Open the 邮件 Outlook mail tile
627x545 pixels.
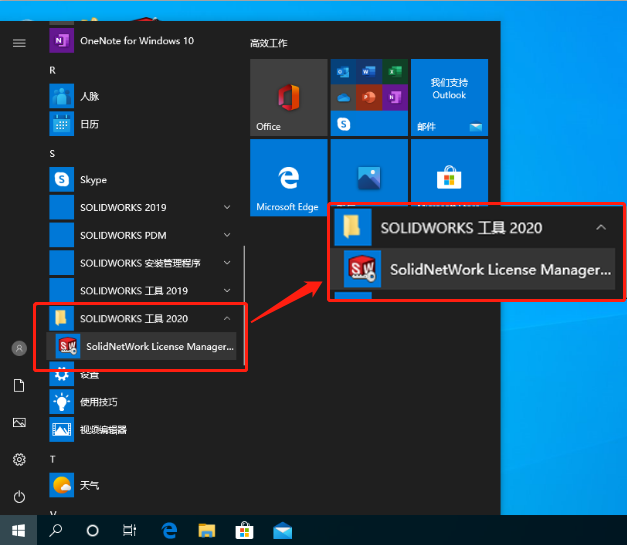[449, 98]
